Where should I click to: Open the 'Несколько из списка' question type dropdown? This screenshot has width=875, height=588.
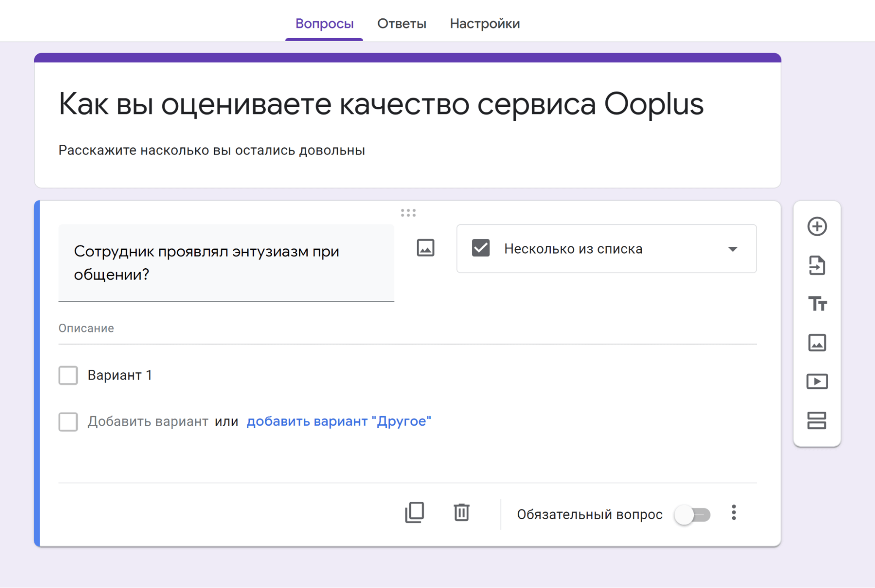[x=607, y=249]
